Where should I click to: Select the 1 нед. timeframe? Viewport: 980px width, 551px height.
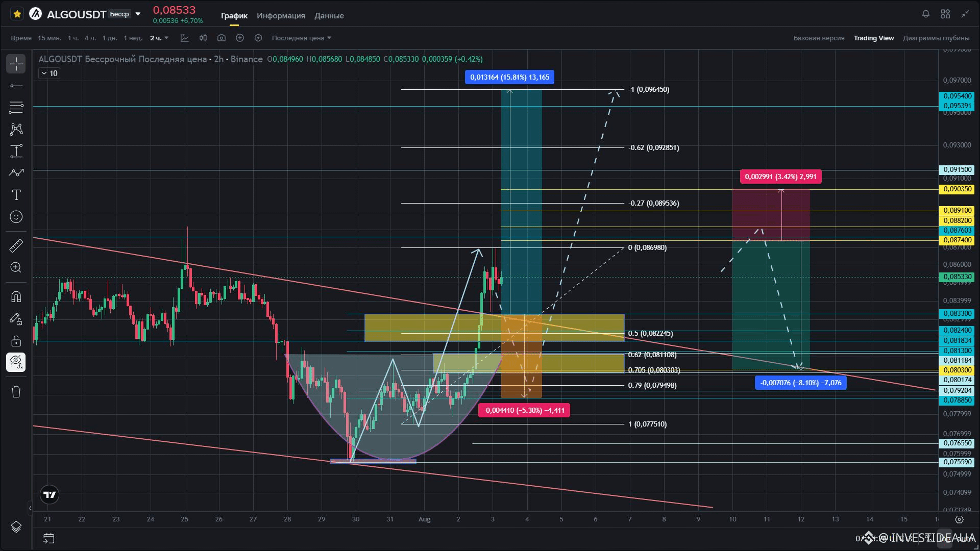pos(133,38)
